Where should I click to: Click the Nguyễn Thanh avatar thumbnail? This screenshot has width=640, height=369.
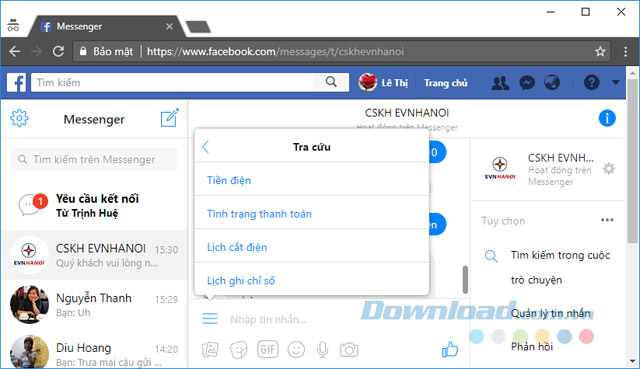click(x=29, y=305)
